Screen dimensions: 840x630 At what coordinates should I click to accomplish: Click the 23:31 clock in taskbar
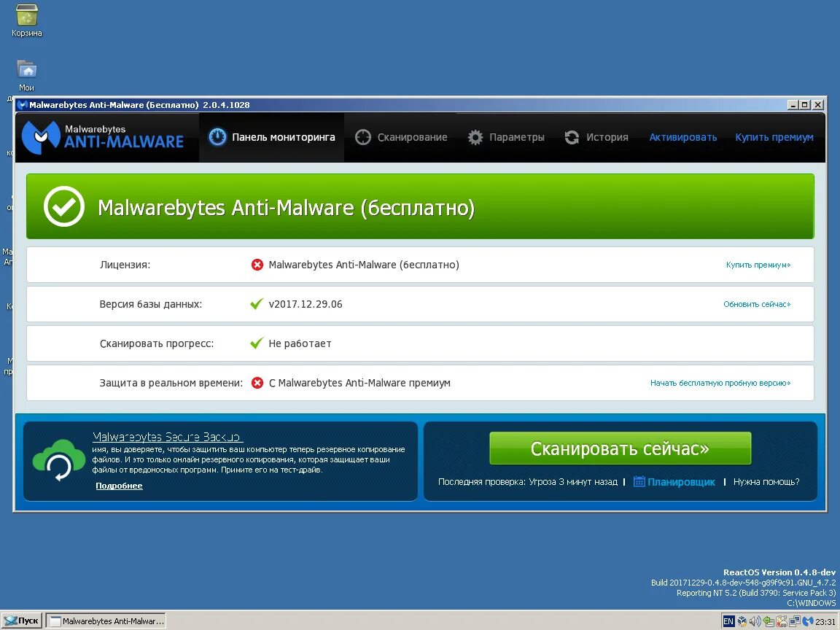(825, 621)
